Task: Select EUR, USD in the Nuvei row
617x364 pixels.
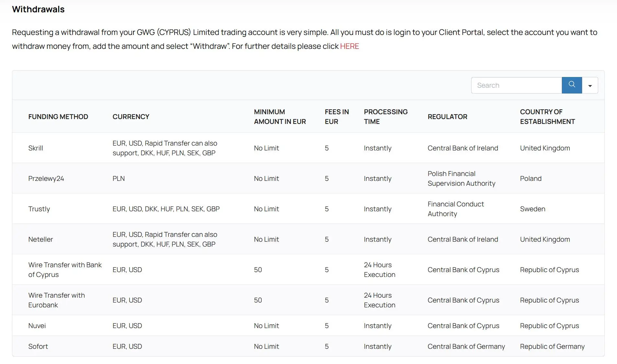Action: coord(127,325)
